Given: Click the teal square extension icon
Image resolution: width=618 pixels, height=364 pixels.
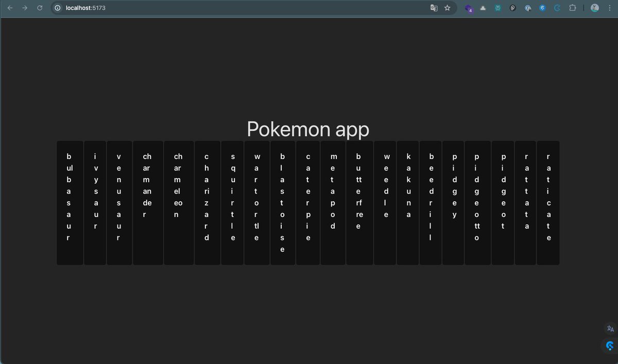Looking at the screenshot, I should tap(498, 8).
